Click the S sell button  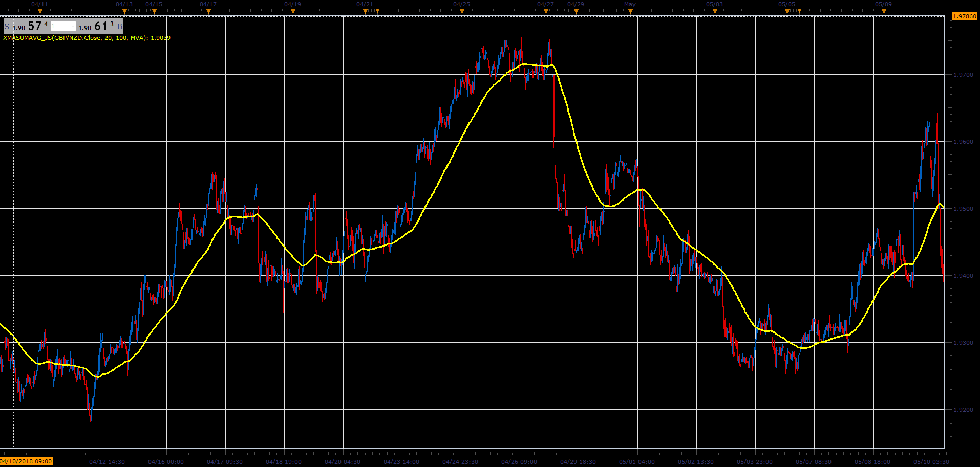tap(7, 27)
